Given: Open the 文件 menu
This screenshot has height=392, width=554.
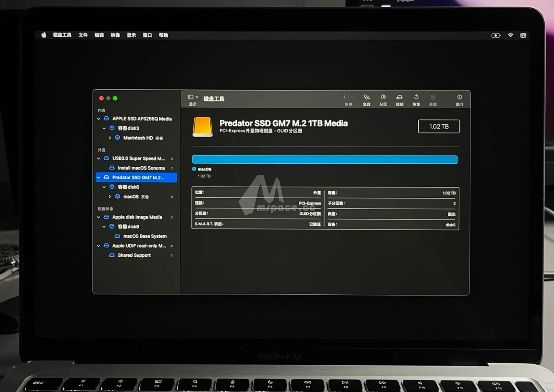Looking at the screenshot, I should (83, 35).
